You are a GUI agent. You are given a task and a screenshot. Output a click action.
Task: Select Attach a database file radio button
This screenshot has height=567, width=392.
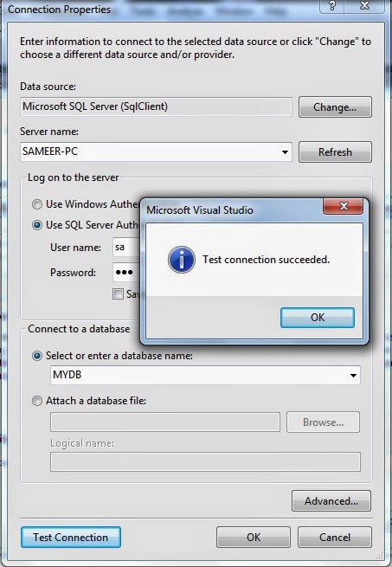37,401
